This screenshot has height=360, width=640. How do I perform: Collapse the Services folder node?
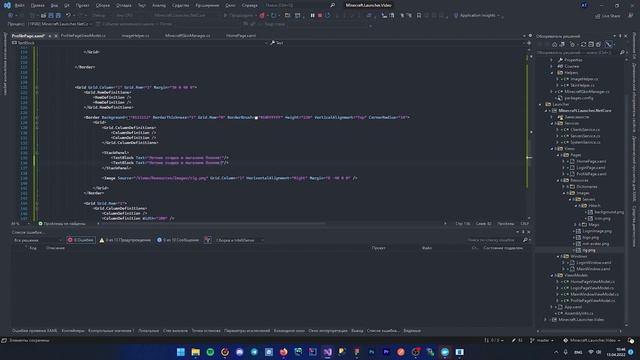552,123
